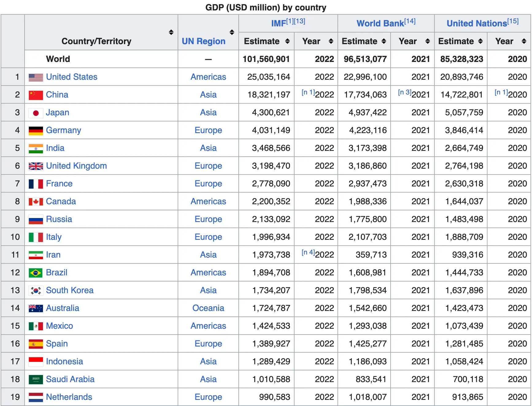Image resolution: width=532 pixels, height=406 pixels.
Task: Click the Canada flag icon
Action: [36, 202]
